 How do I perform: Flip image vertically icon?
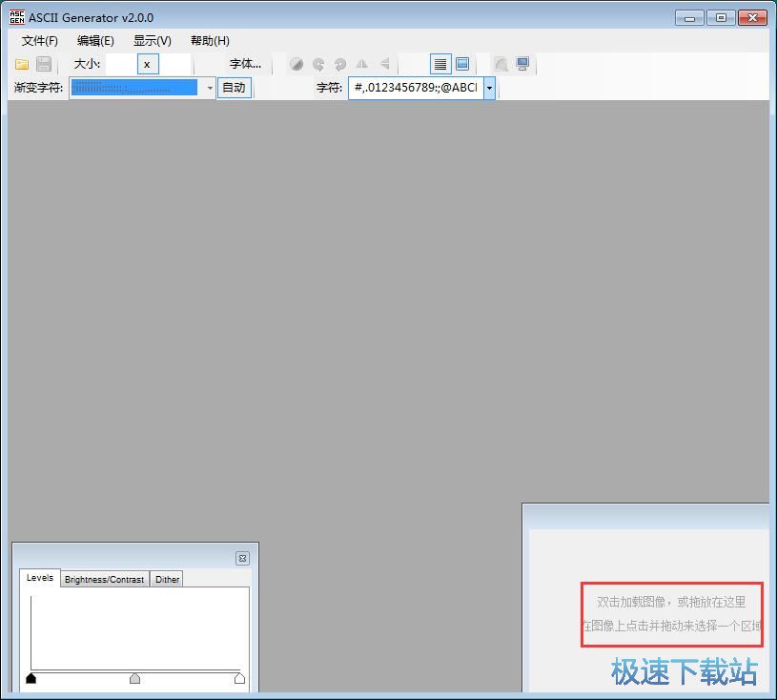(384, 64)
